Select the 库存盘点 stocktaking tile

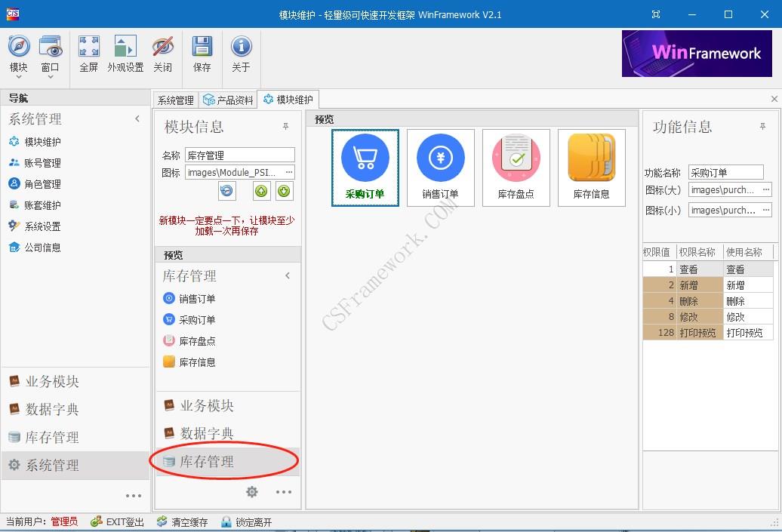pyautogui.click(x=516, y=167)
